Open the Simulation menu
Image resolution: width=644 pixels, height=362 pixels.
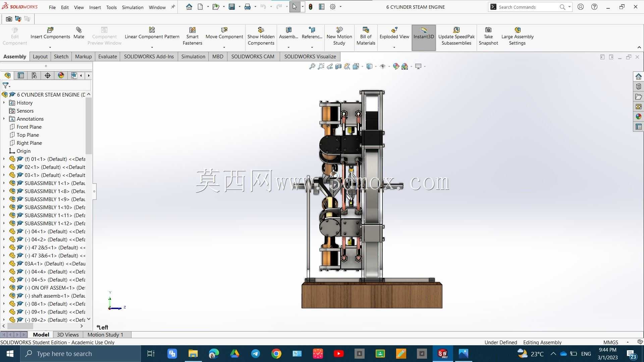[132, 7]
